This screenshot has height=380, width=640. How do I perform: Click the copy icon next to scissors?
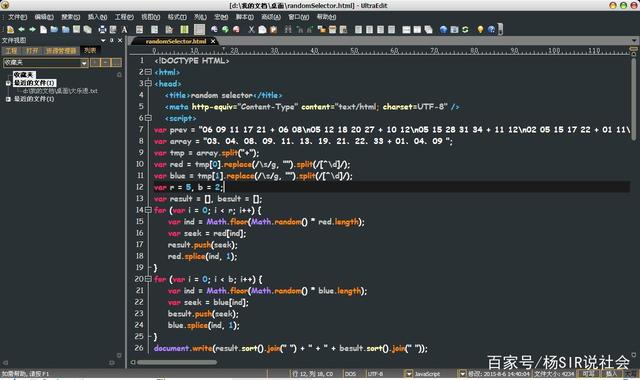(x=262, y=29)
